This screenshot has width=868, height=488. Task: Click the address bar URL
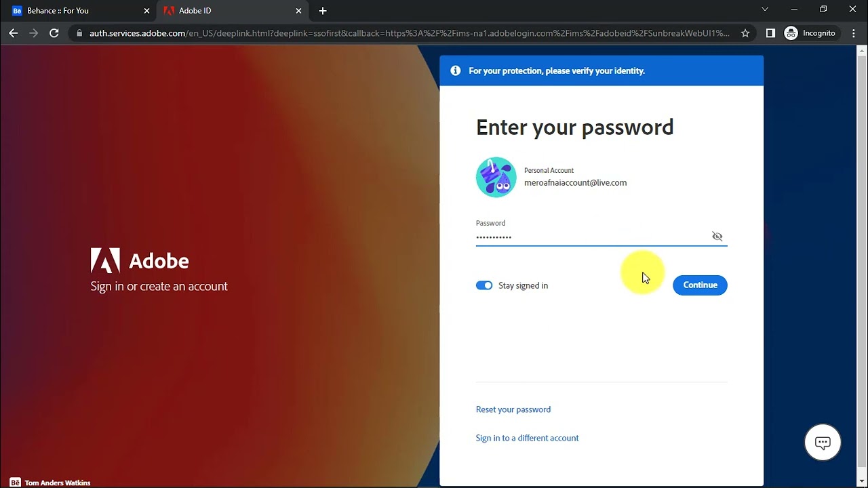tap(409, 33)
